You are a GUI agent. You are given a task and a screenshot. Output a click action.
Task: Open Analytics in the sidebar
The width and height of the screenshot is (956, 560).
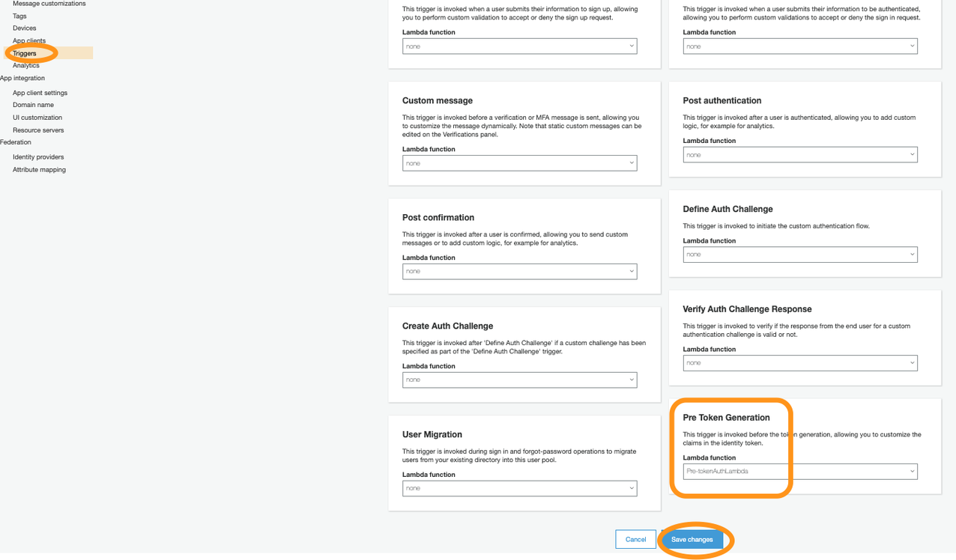tap(26, 65)
